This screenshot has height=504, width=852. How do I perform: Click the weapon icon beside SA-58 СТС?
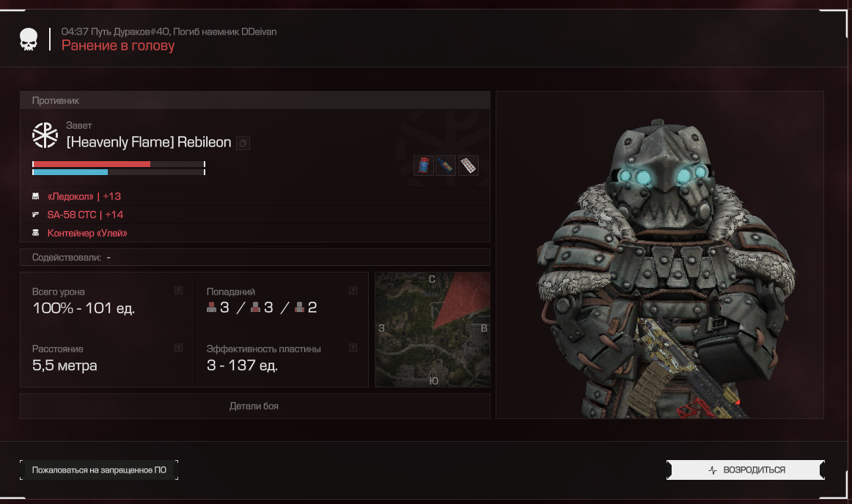point(36,215)
